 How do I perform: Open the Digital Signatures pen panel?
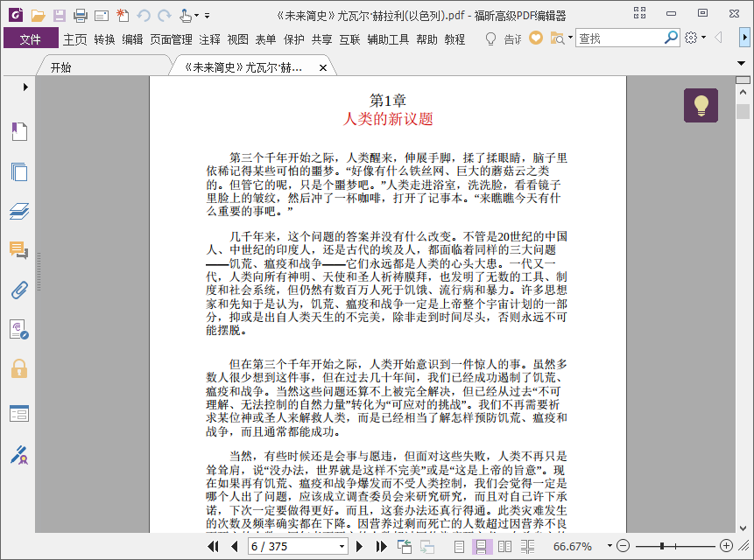click(x=19, y=455)
